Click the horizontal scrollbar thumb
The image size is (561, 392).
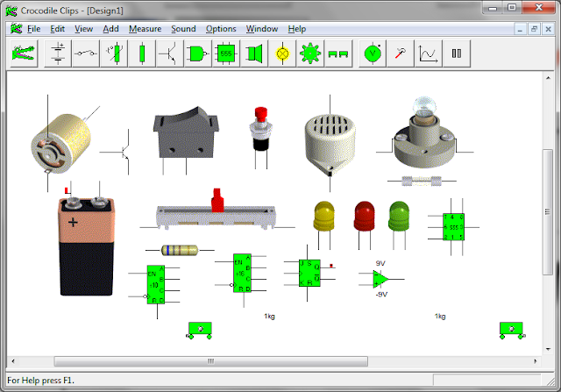[x=210, y=361]
